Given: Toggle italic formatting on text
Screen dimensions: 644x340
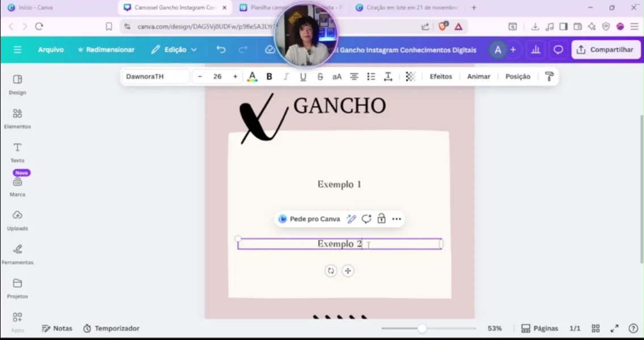Looking at the screenshot, I should 286,77.
